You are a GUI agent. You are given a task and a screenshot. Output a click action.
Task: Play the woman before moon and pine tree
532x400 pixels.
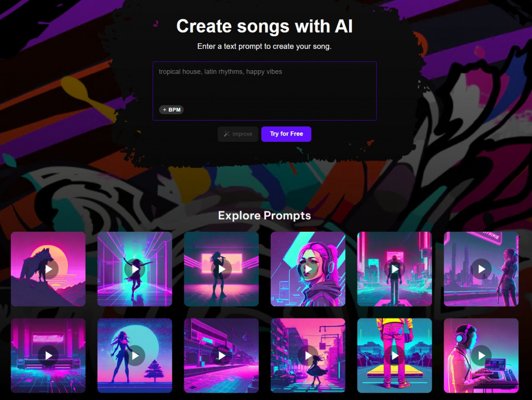click(x=135, y=355)
